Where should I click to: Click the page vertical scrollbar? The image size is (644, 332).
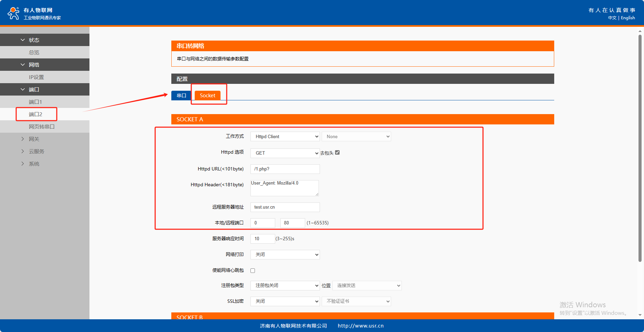tap(640, 148)
